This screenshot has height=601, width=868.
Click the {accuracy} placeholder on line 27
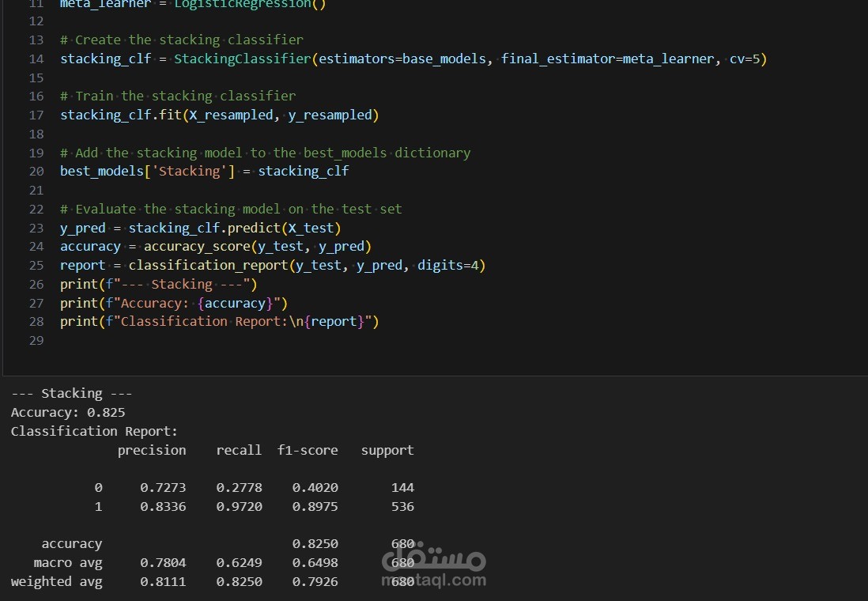[235, 304]
